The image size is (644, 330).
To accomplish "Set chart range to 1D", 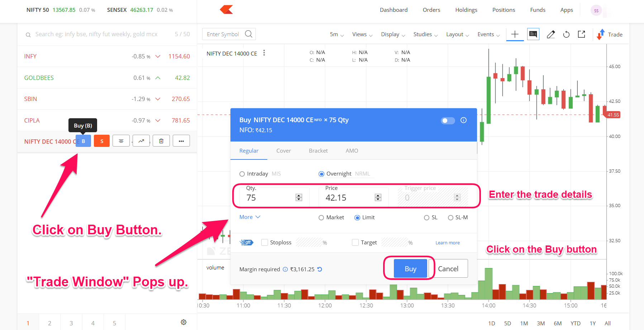I will pyautogui.click(x=491, y=323).
